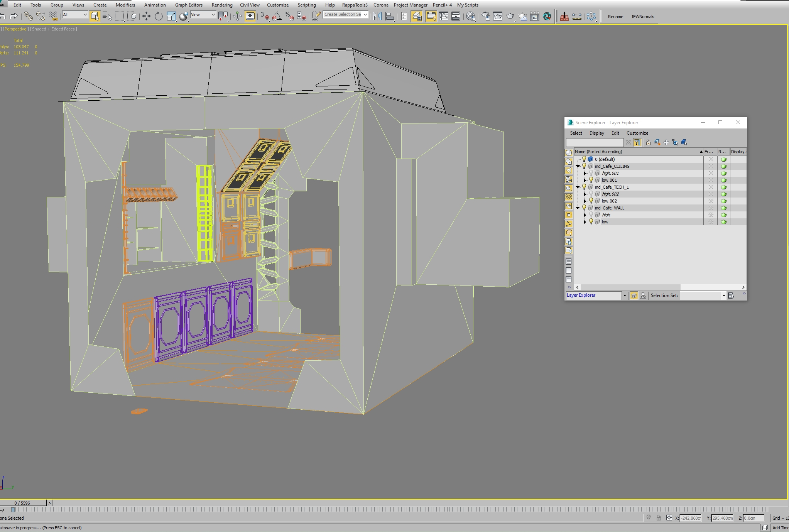The height and width of the screenshot is (532, 789).
Task: Toggle renderable teapot for md_Cafe_TECH_1
Action: click(x=723, y=187)
